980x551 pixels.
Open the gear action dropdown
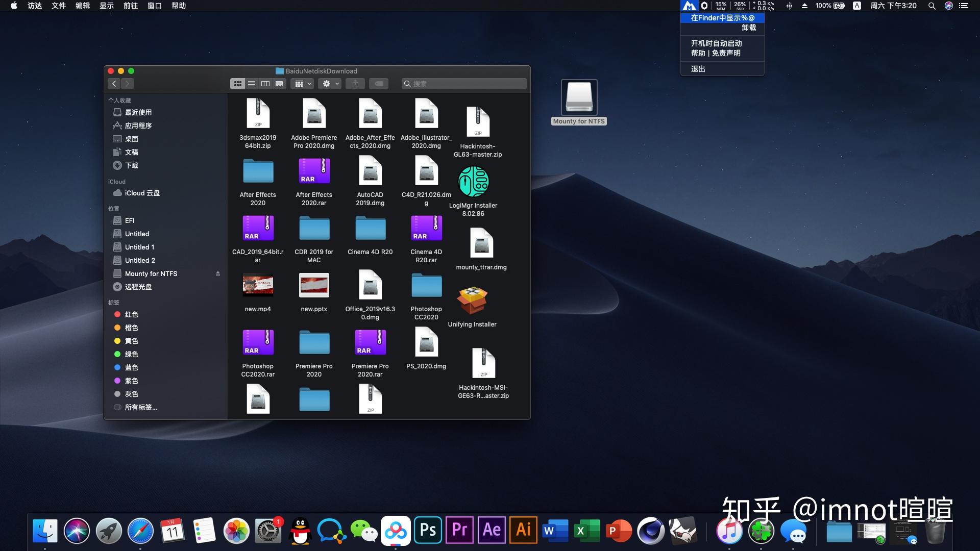point(330,84)
